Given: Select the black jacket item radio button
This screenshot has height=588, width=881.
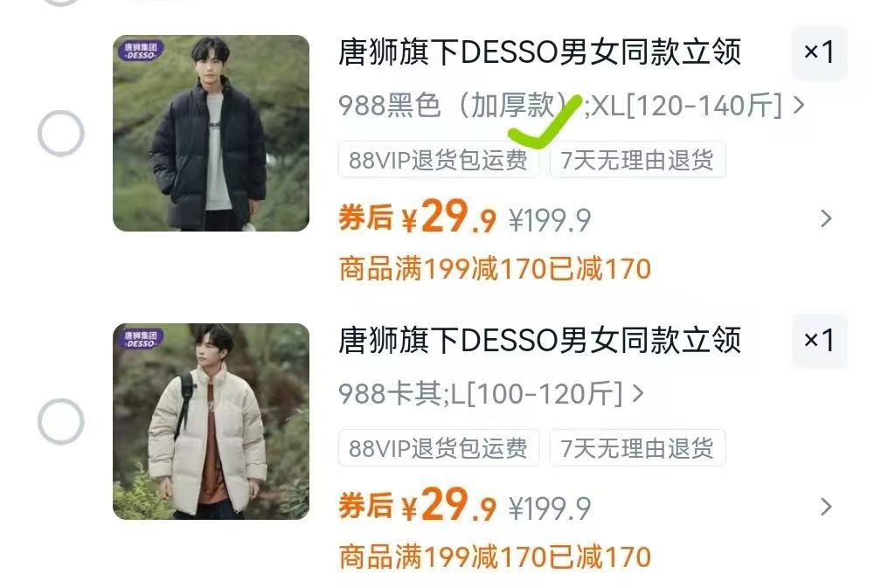Looking at the screenshot, I should [x=60, y=134].
